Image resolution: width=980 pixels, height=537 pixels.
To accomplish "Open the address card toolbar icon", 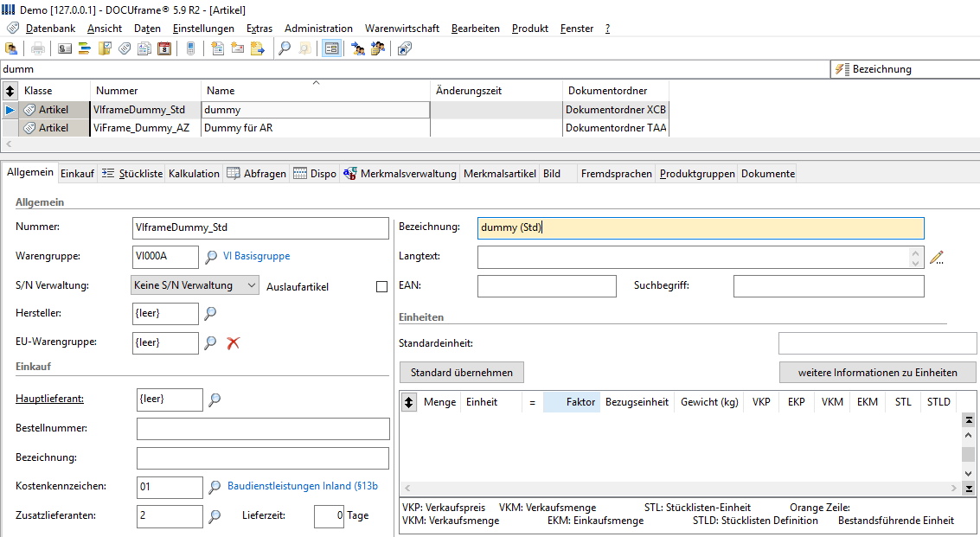I will tap(65, 48).
